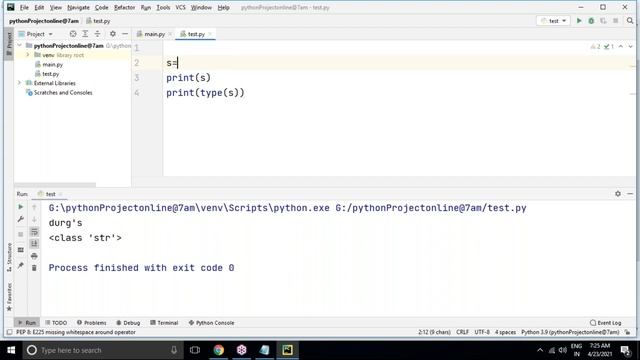
Task: Open Windows Start menu
Action: [x=11, y=350]
